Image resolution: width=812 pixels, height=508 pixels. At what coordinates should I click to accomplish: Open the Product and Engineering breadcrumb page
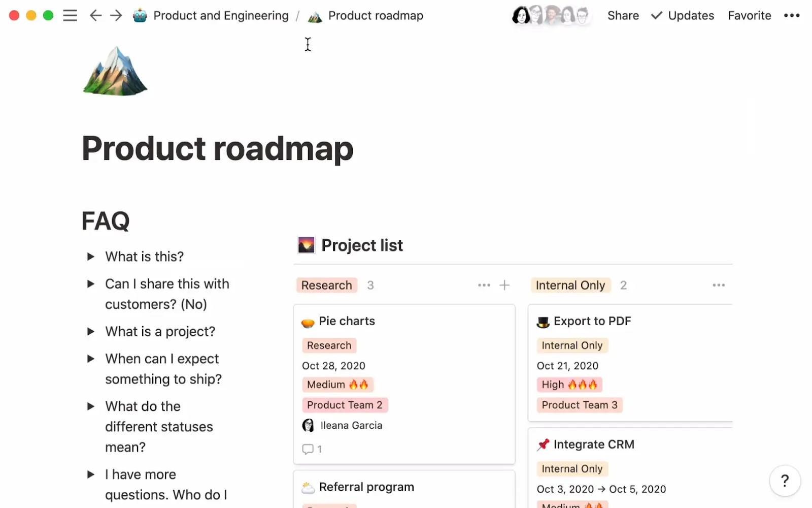coord(221,15)
